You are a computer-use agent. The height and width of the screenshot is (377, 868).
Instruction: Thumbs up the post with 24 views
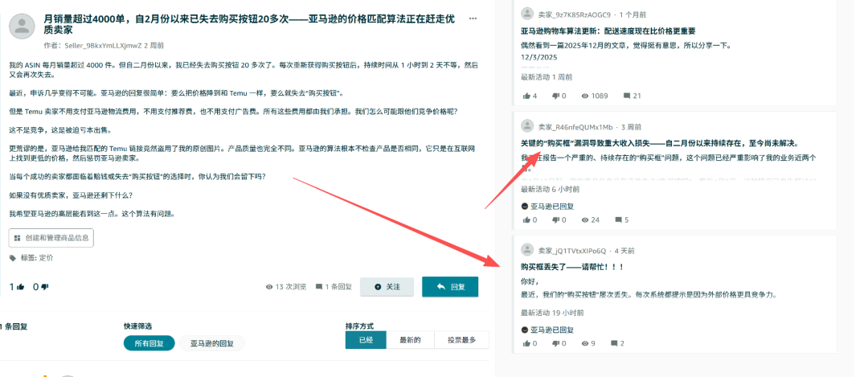(526, 219)
